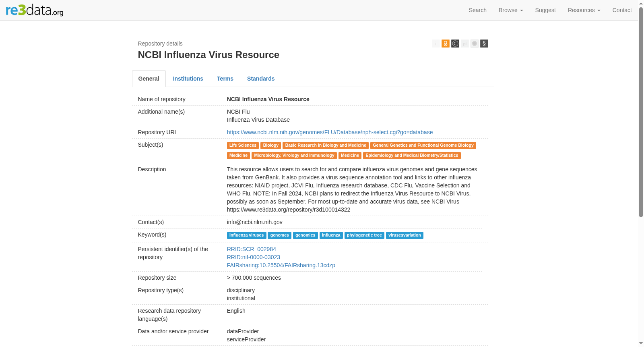Click the section sign policy icon

coord(484,44)
